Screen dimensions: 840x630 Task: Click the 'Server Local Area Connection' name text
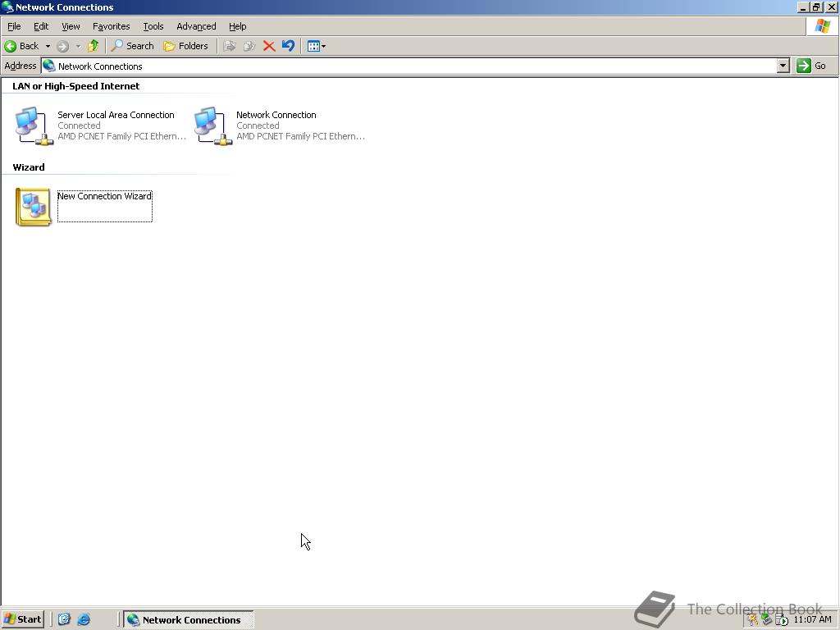116,115
